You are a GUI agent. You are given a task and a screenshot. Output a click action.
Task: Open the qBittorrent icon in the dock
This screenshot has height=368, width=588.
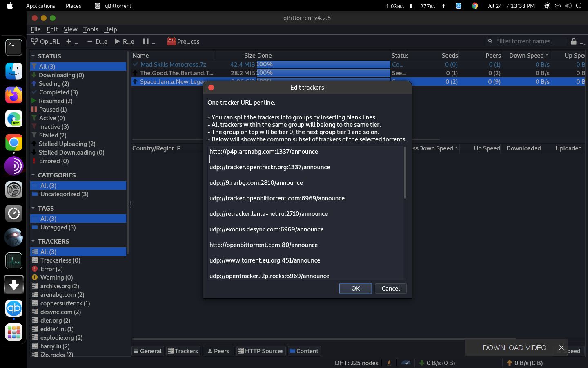14,308
